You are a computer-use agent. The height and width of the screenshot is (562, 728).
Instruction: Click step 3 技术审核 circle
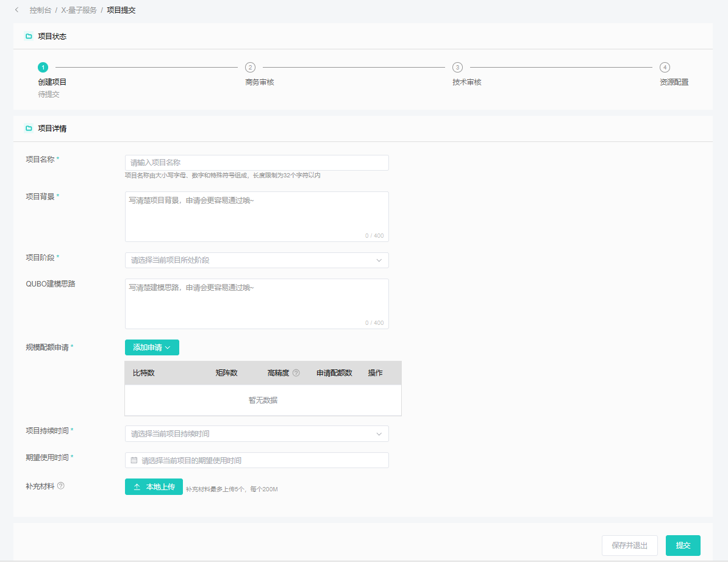click(x=457, y=67)
